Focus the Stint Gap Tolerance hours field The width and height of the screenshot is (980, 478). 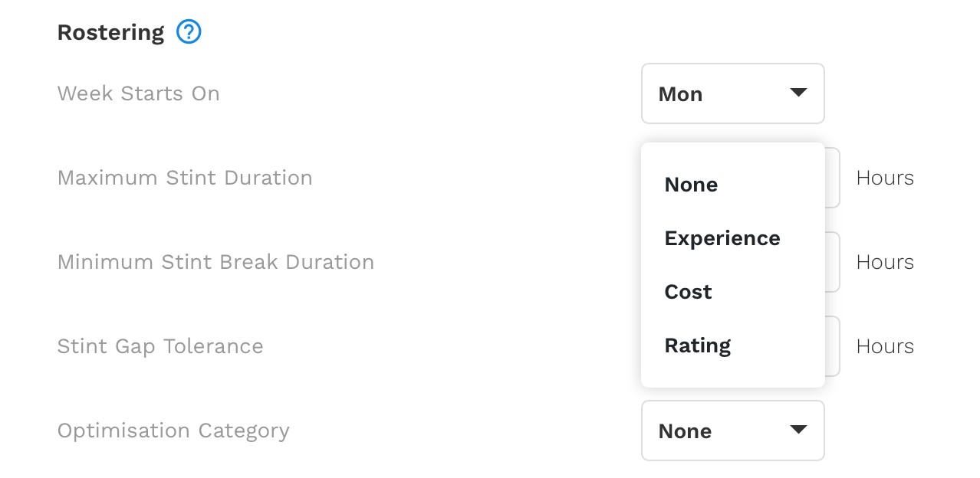833,346
